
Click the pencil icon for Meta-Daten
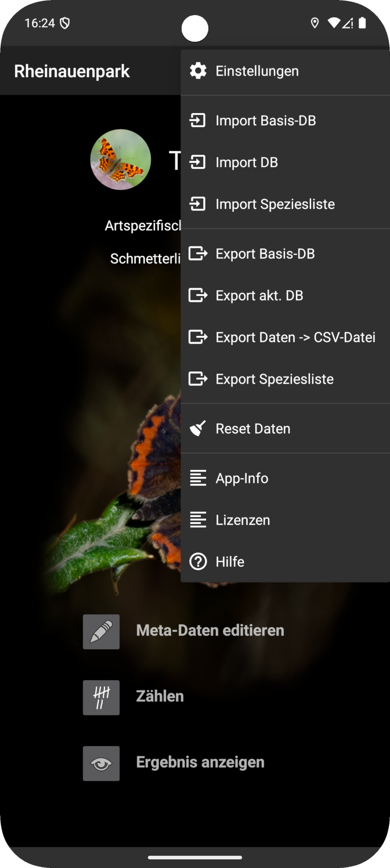click(101, 631)
